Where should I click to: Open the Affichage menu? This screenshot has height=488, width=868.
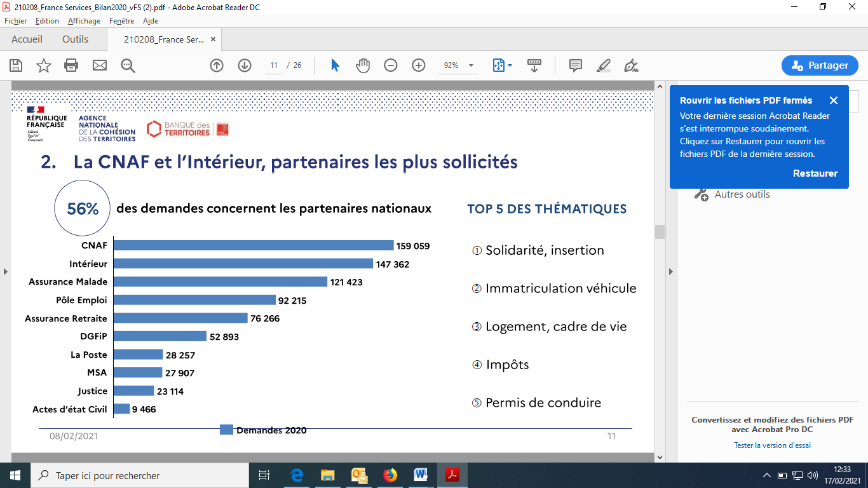pyautogui.click(x=84, y=21)
